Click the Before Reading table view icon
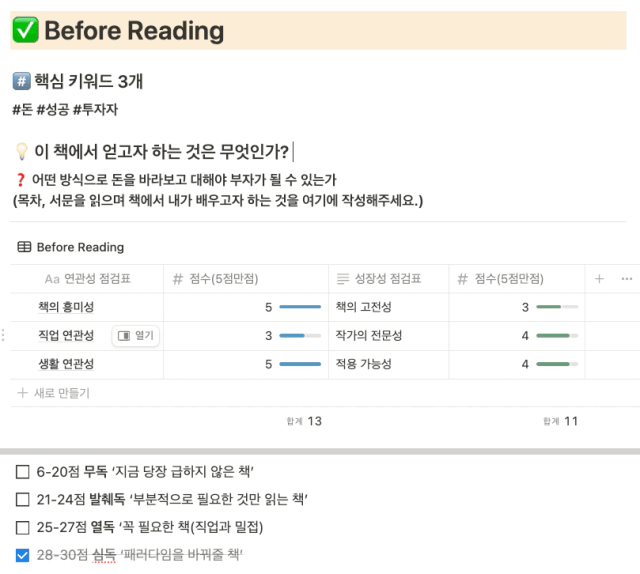Screen dimensions: 640x574 click(x=24, y=247)
